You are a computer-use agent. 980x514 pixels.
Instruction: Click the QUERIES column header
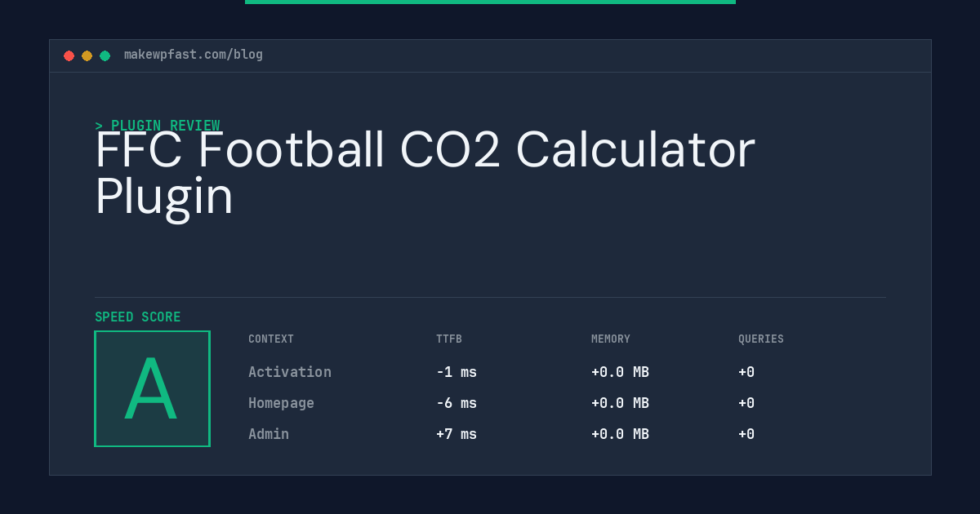(x=761, y=339)
